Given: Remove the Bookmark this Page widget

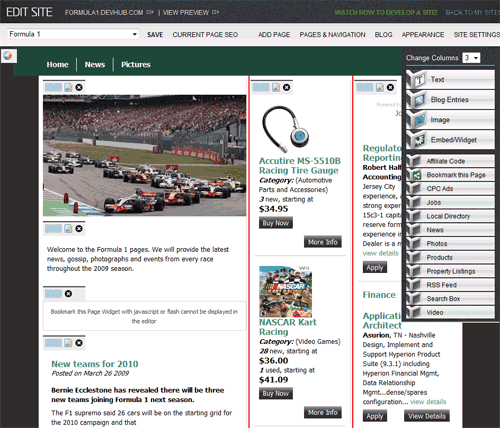Looking at the screenshot, I should click(68, 294).
